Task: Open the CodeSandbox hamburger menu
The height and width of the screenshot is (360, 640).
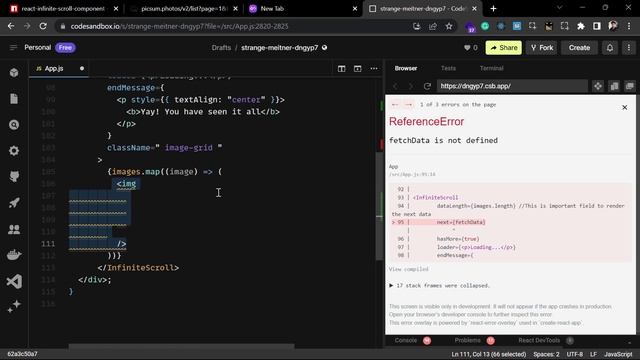Action: point(13,48)
